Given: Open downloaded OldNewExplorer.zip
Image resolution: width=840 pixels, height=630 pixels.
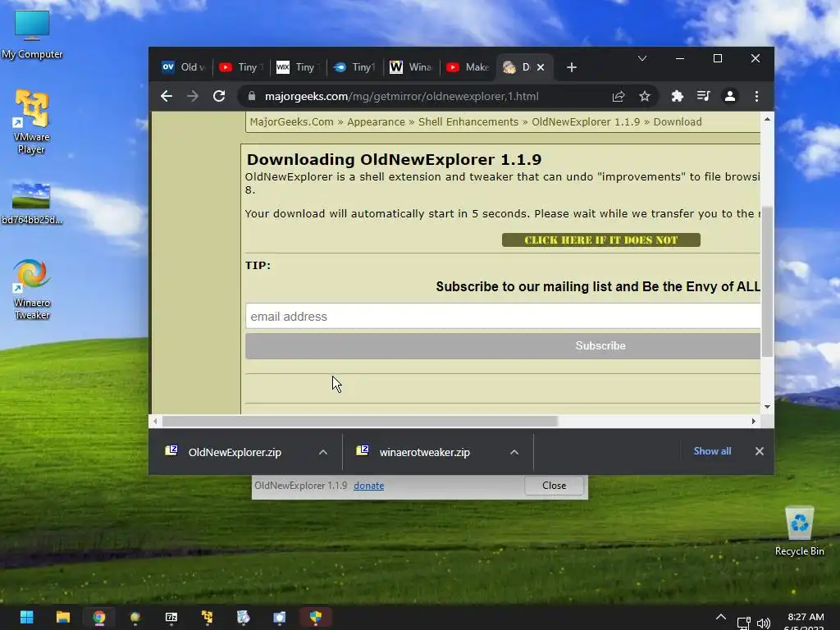Looking at the screenshot, I should [235, 452].
